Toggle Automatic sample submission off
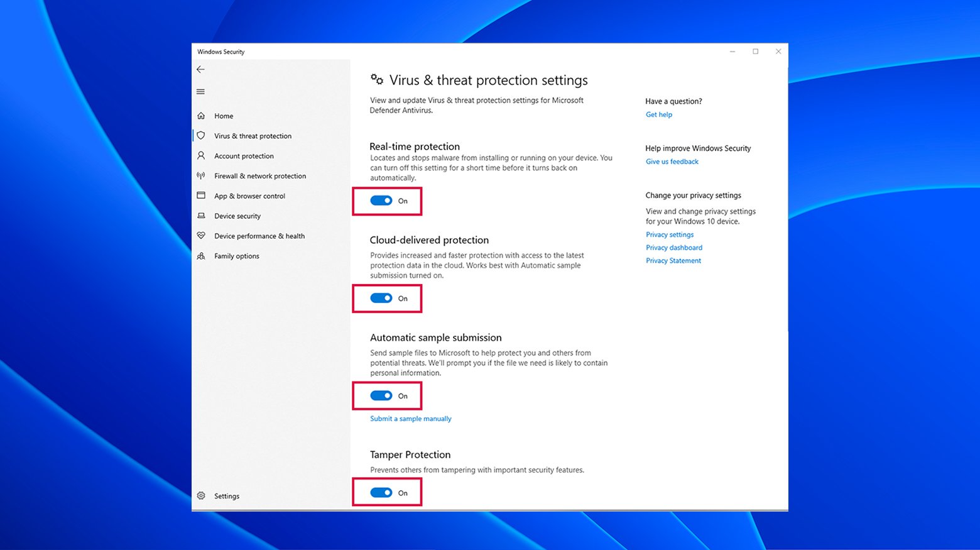 pos(381,395)
